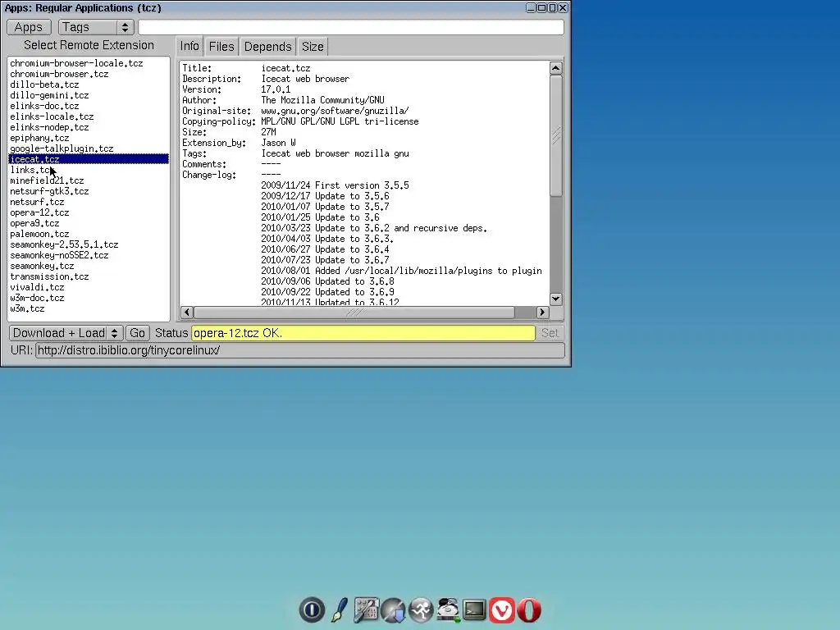
Task: Select netsurf.tcz in list
Action: [x=89, y=202]
